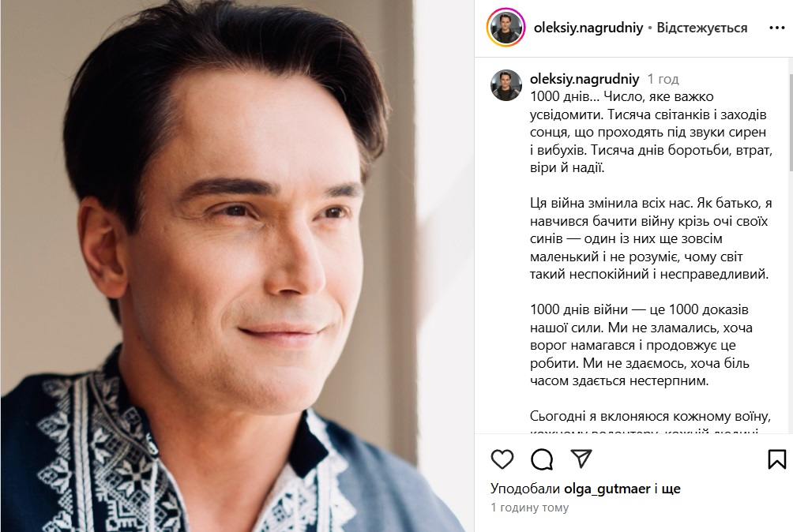793x532 pixels.
Task: Like the post with heart icon
Action: coord(502,459)
